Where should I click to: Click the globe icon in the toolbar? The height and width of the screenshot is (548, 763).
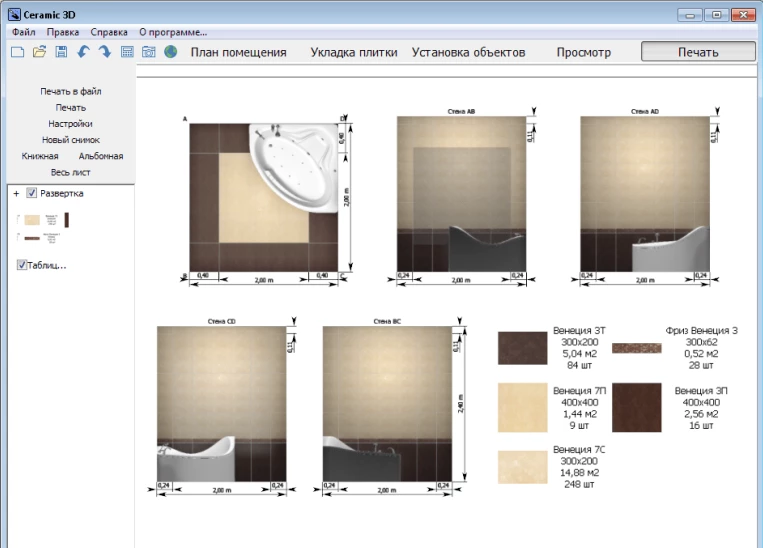pos(170,52)
